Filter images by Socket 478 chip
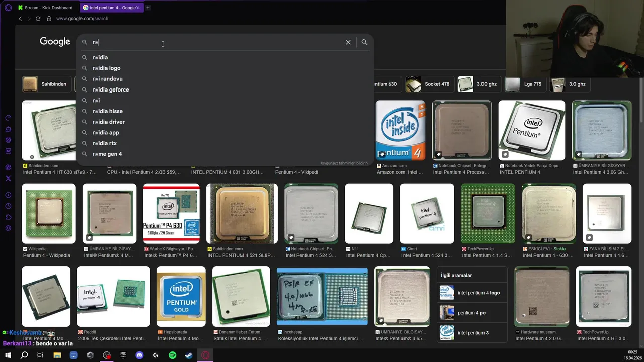Viewport: 644px width, 362px height. (x=430, y=84)
